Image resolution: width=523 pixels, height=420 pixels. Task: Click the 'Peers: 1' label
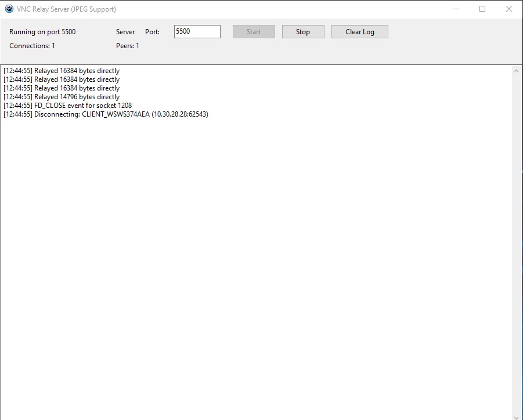(x=128, y=46)
